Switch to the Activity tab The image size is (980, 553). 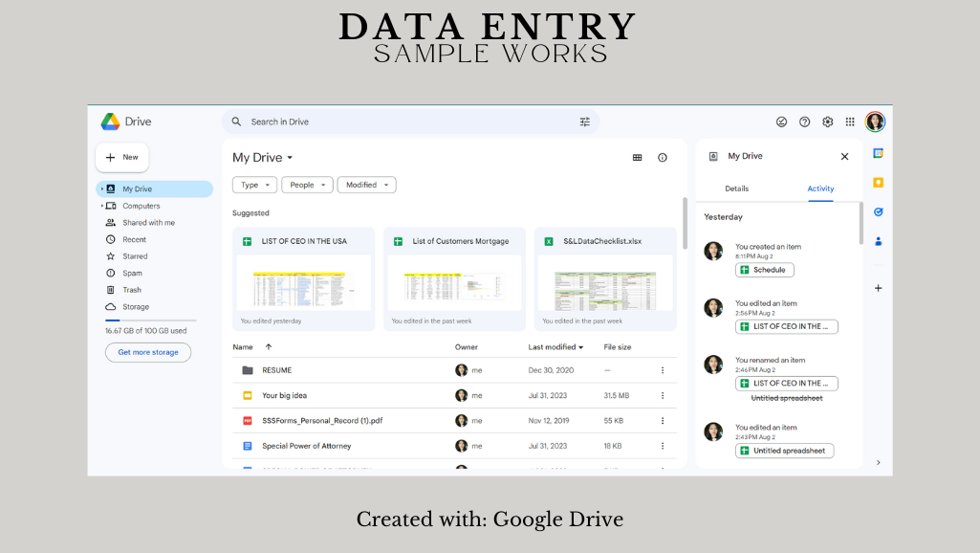(820, 188)
